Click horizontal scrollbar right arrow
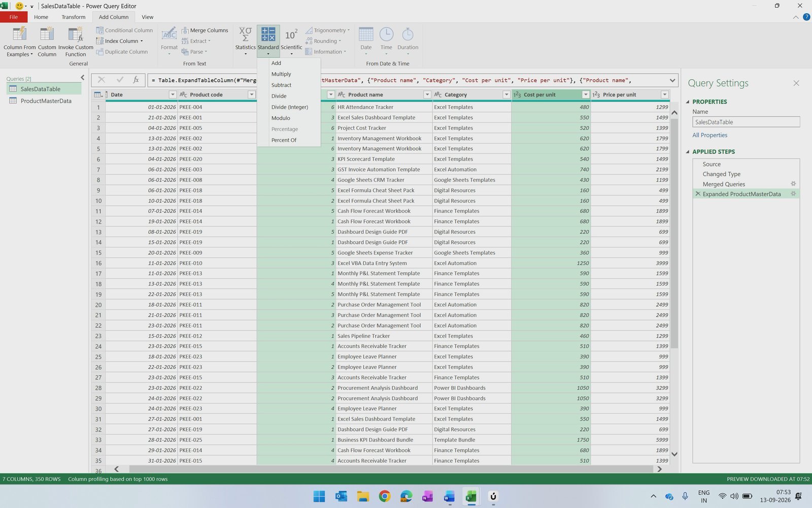This screenshot has height=508, width=812. (659, 469)
